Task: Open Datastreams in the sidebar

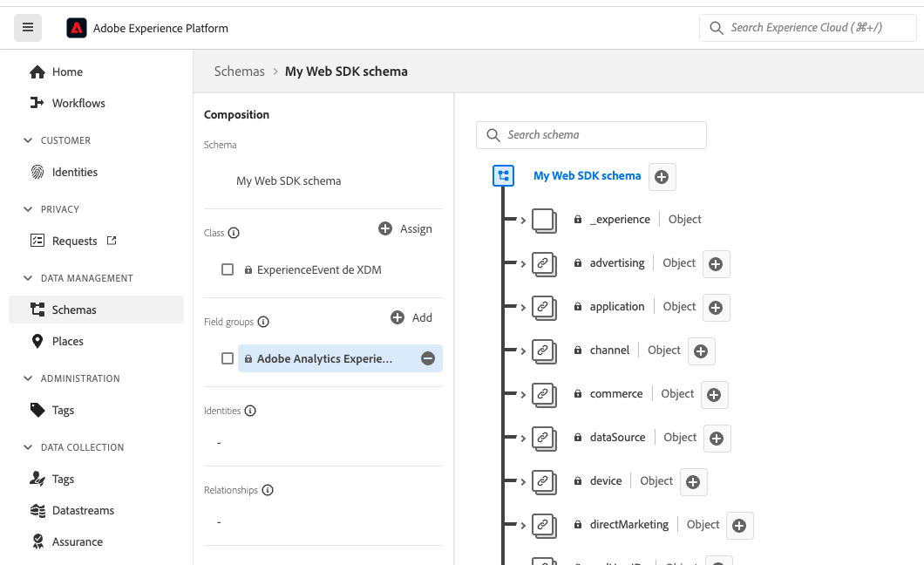Action: click(x=83, y=510)
